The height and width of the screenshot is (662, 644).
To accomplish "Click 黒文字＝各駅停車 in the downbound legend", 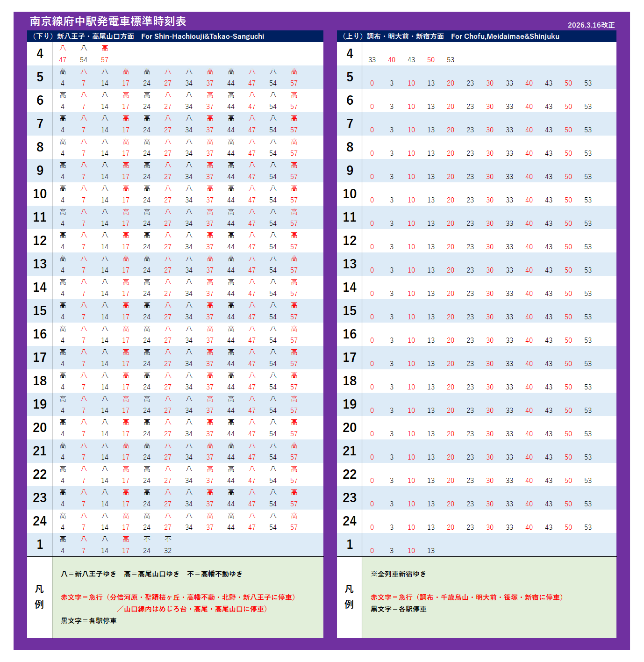I will pyautogui.click(x=89, y=621).
